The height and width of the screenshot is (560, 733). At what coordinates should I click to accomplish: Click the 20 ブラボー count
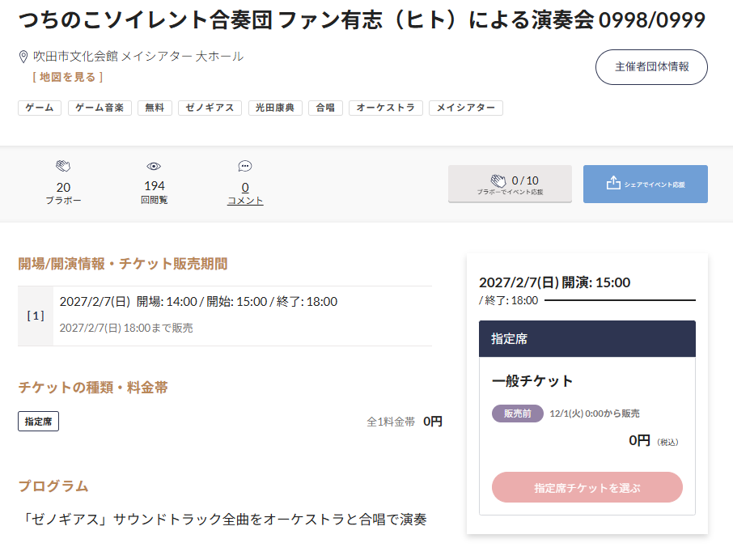[63, 193]
